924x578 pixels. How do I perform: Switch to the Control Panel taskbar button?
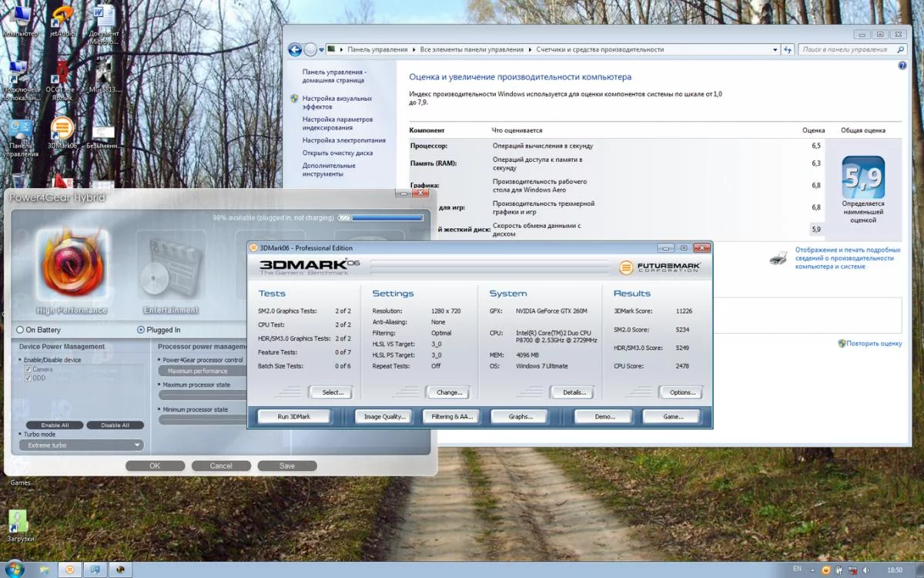(95, 570)
